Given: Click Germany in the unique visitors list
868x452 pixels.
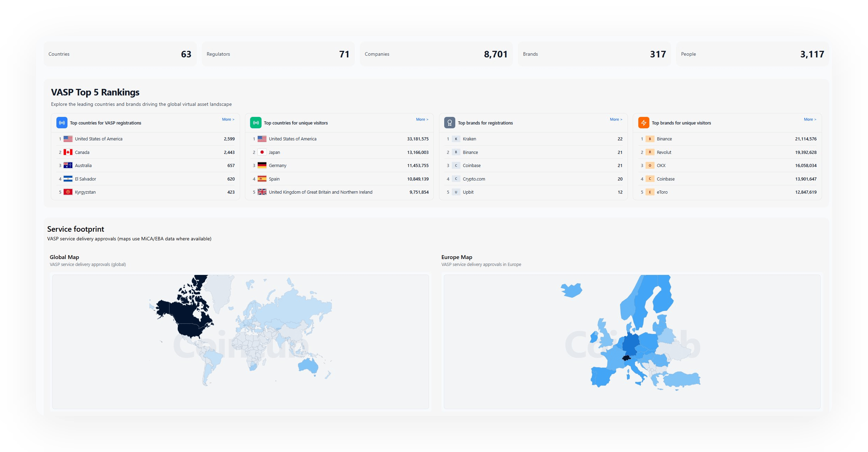Looking at the screenshot, I should (277, 165).
